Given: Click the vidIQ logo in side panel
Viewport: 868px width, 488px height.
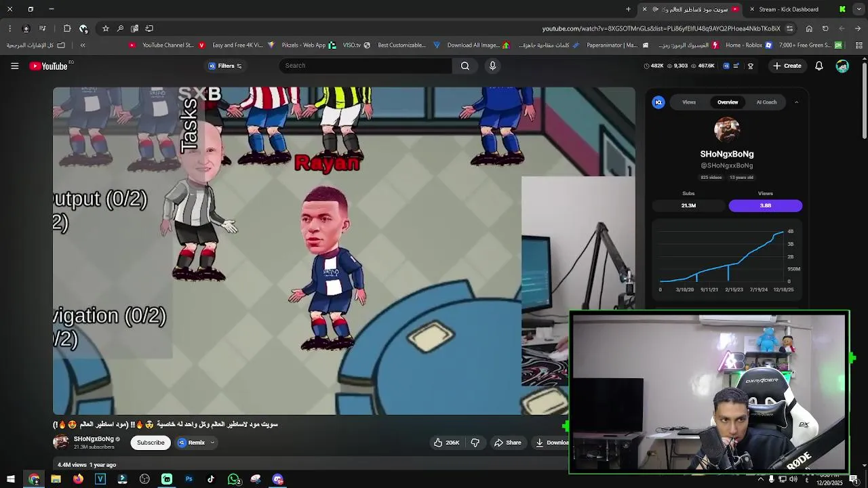Looking at the screenshot, I should [x=658, y=102].
